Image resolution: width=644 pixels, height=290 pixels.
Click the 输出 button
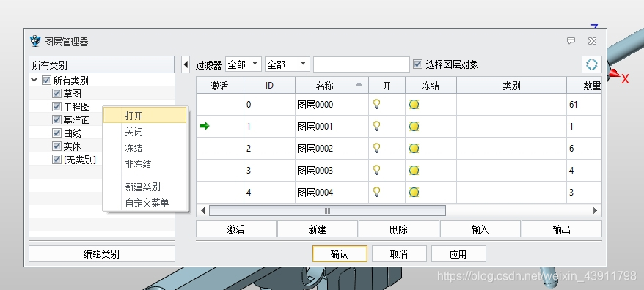point(561,229)
